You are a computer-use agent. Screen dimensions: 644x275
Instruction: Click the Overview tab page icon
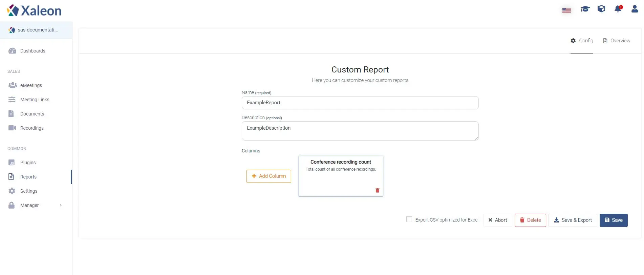tap(605, 41)
